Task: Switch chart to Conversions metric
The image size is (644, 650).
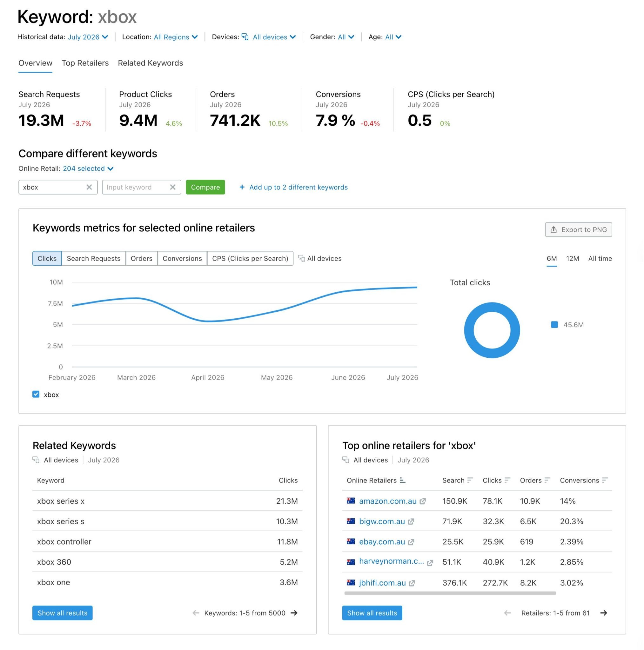Action: click(x=182, y=258)
